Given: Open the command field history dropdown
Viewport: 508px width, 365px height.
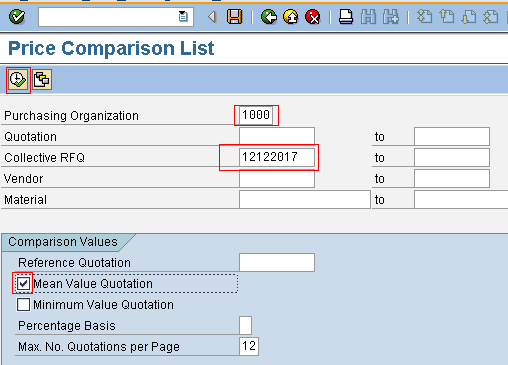Looking at the screenshot, I should click(x=183, y=16).
